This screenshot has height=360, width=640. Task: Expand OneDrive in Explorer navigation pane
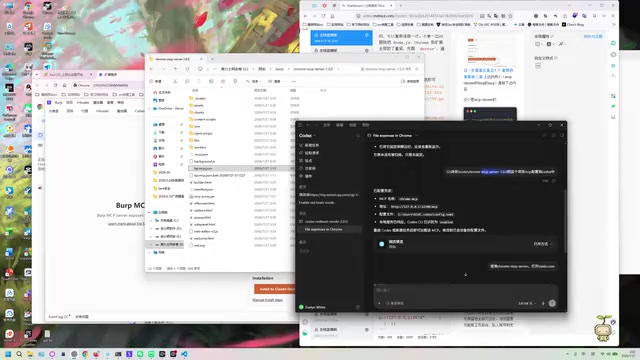[x=149, y=109]
